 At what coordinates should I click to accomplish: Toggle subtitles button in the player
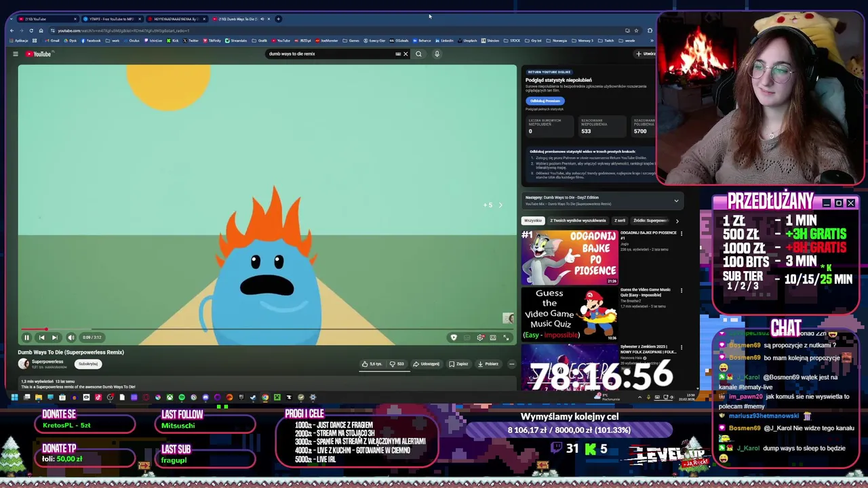point(467,338)
